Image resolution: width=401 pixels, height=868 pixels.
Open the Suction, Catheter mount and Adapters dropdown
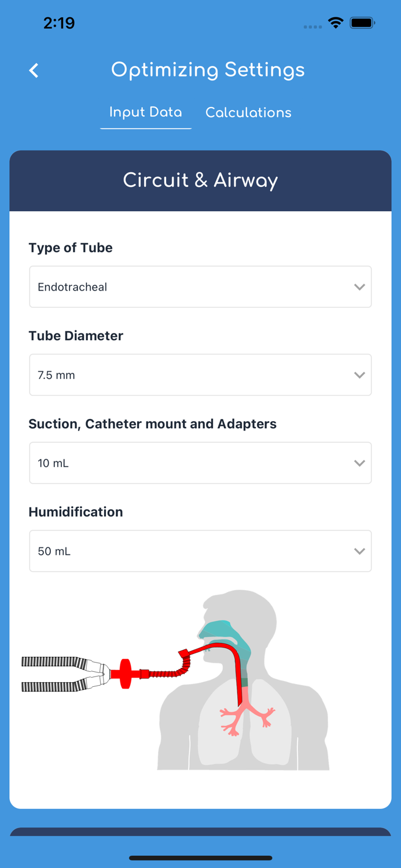click(x=200, y=463)
